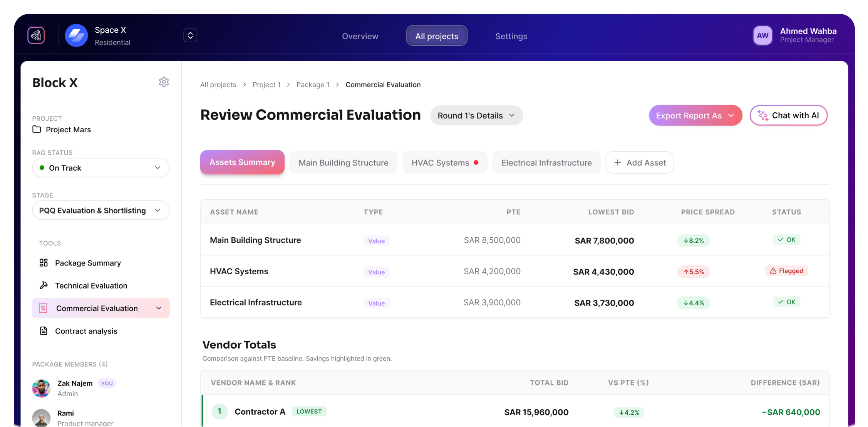Screen dimensions: 868x427
Task: Navigate to Package 1 via breadcrumb
Action: (313, 84)
